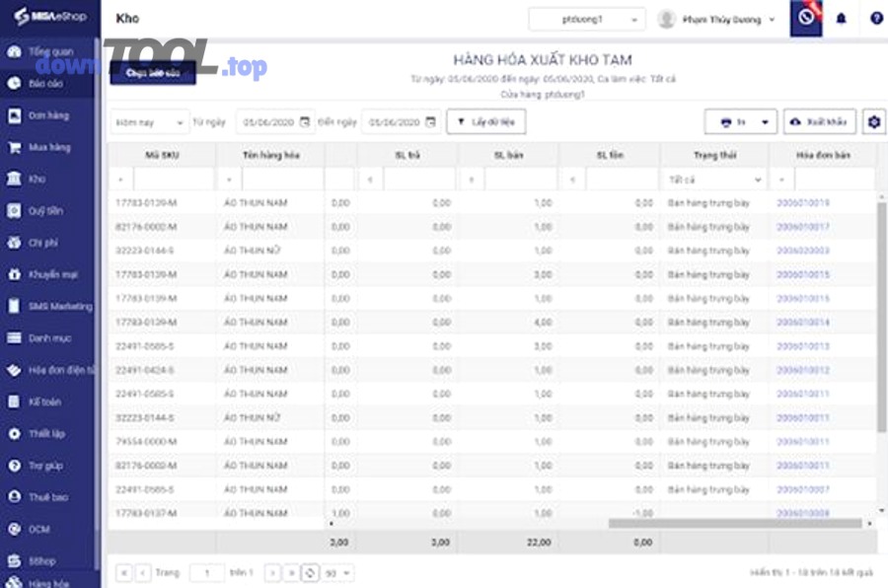This screenshot has width=888, height=588.
Task: Click the Lấy dữ liệu button
Action: click(x=486, y=121)
